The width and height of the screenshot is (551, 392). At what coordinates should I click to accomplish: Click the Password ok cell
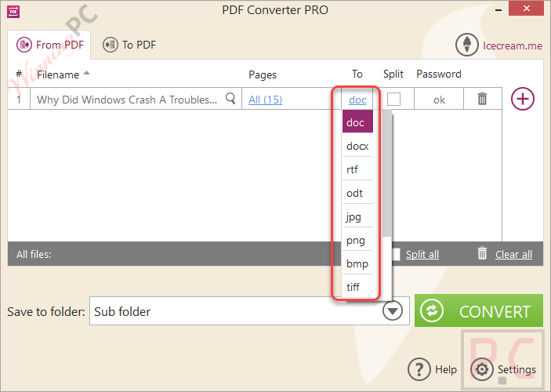point(439,100)
